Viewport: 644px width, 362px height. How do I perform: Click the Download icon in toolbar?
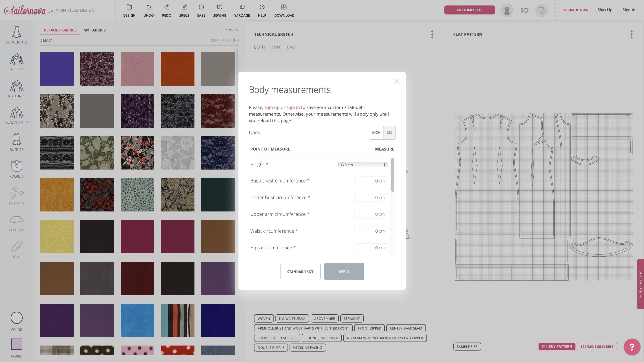[x=284, y=10]
